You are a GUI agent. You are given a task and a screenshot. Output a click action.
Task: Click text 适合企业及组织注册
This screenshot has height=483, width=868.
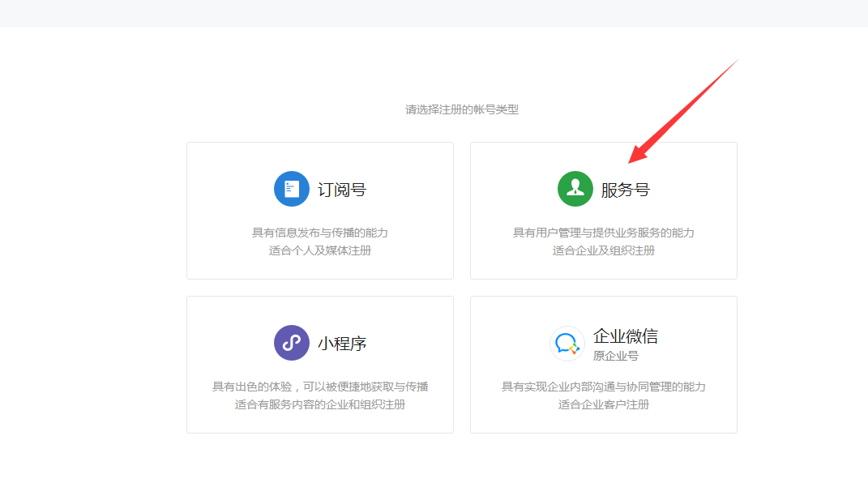604,250
